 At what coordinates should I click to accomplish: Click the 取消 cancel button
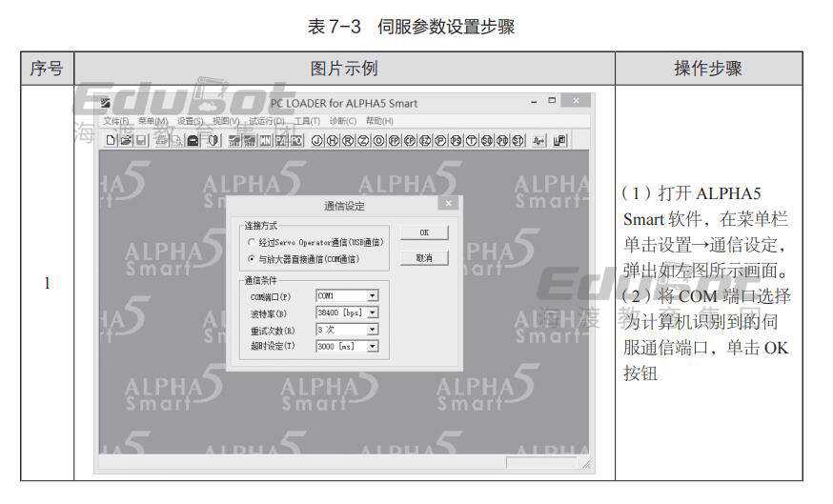click(424, 258)
